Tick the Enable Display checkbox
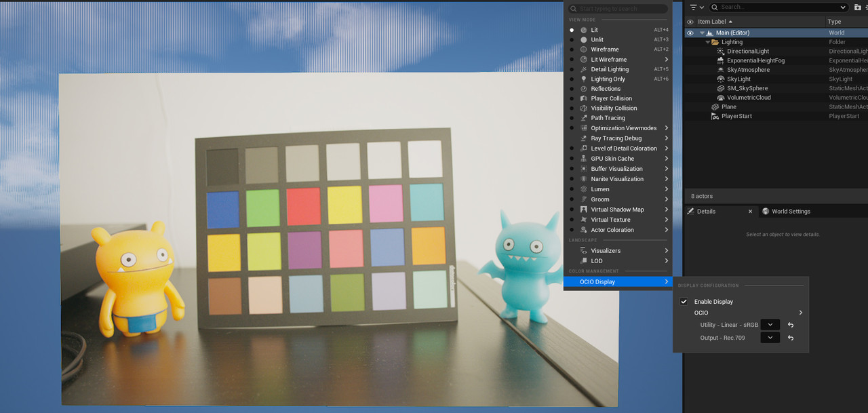Image resolution: width=868 pixels, height=413 pixels. pos(684,302)
